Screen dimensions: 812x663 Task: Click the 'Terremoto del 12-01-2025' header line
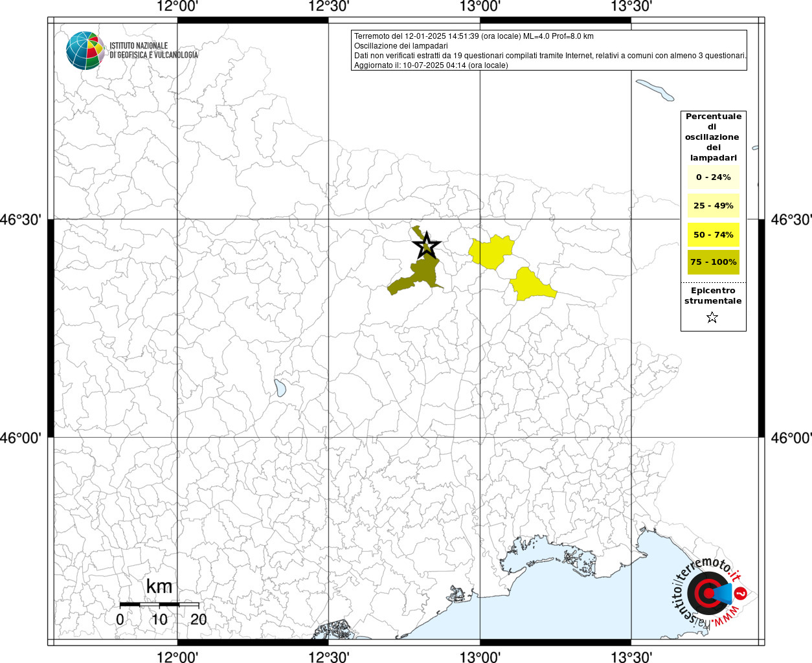(x=474, y=36)
